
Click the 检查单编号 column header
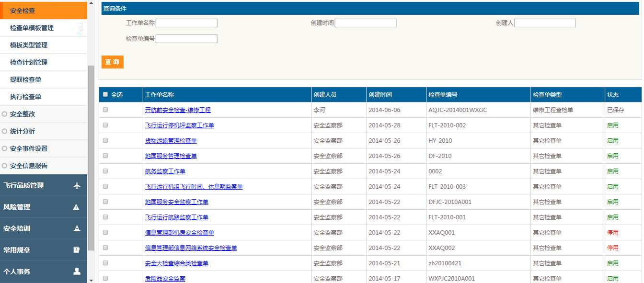coord(478,95)
